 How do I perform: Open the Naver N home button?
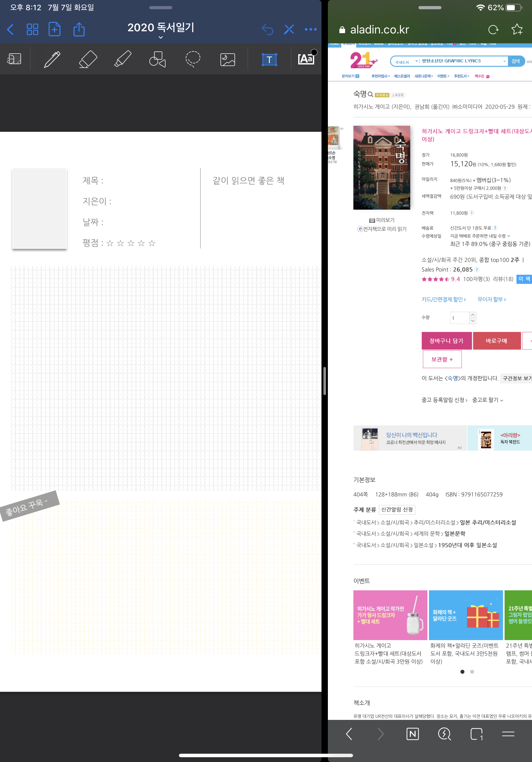coord(412,734)
